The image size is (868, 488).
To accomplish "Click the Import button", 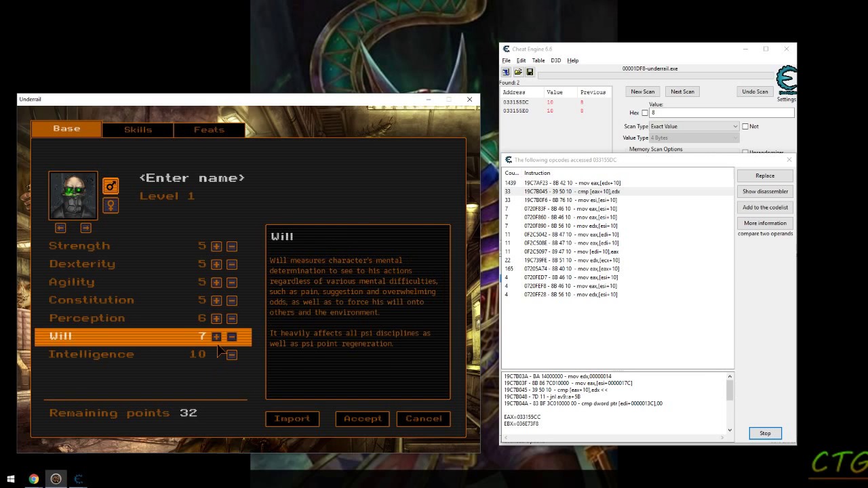I will point(292,419).
